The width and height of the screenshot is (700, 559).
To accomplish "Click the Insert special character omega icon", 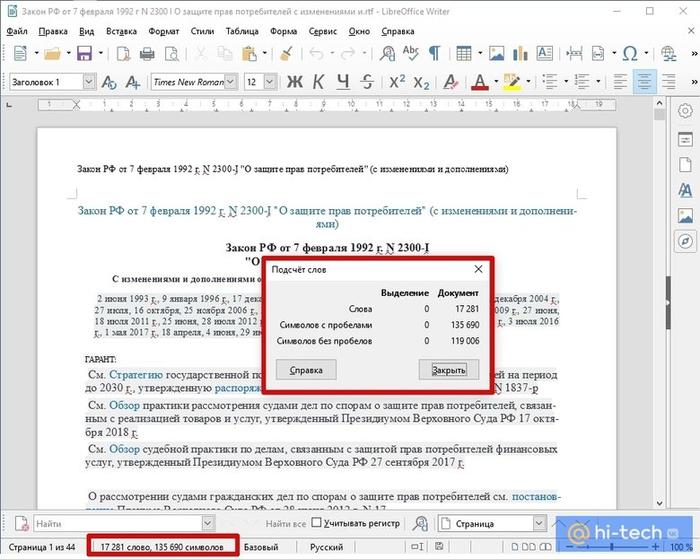I will (x=630, y=53).
